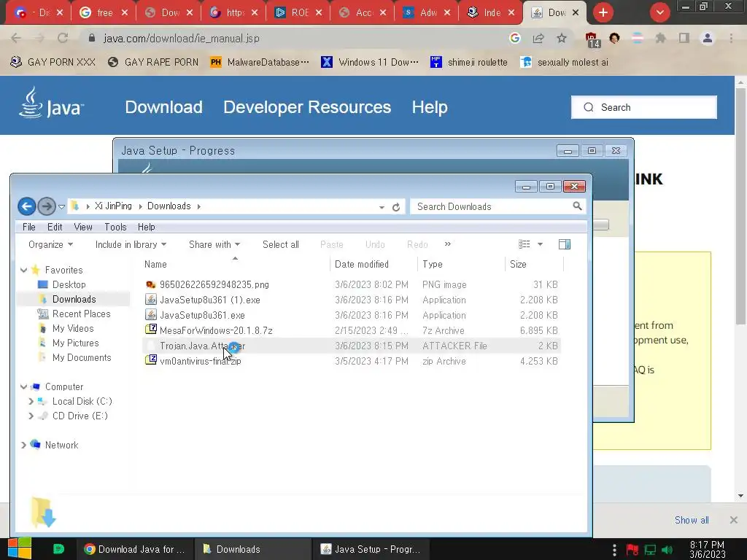Select Recent Places in Favorites
The height and width of the screenshot is (560, 747).
point(82,314)
